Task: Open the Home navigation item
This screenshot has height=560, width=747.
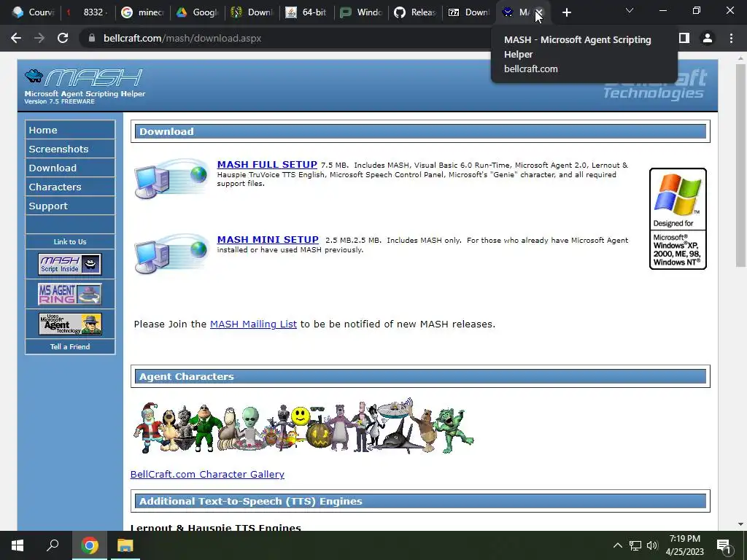Action: click(x=70, y=130)
